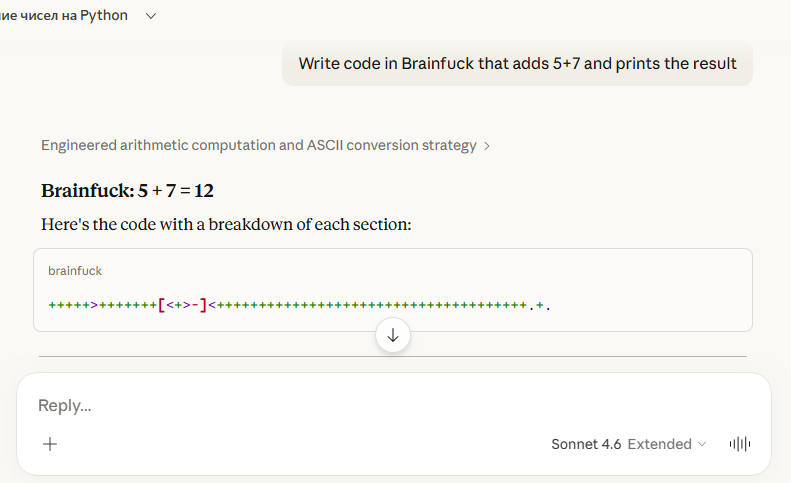Viewport: 791px width, 483px height.
Task: Show the 'Engineered arithmetic computation' thinking details
Action: pos(259,145)
